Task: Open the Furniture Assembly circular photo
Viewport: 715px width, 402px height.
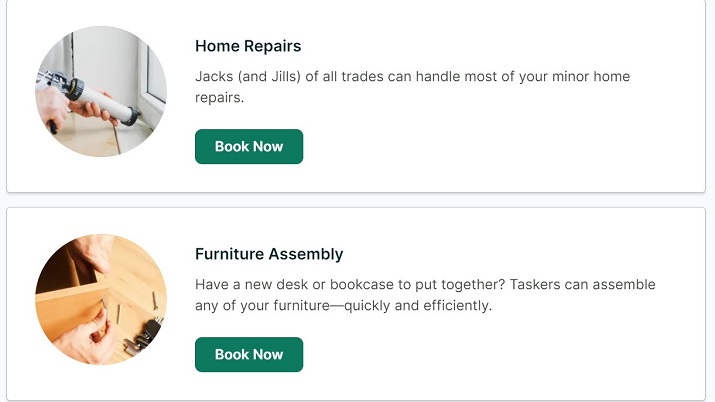Action: [x=101, y=299]
